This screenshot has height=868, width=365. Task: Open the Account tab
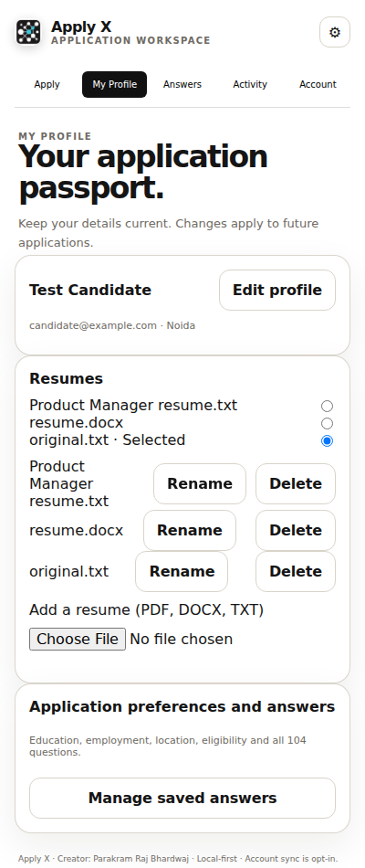(318, 84)
